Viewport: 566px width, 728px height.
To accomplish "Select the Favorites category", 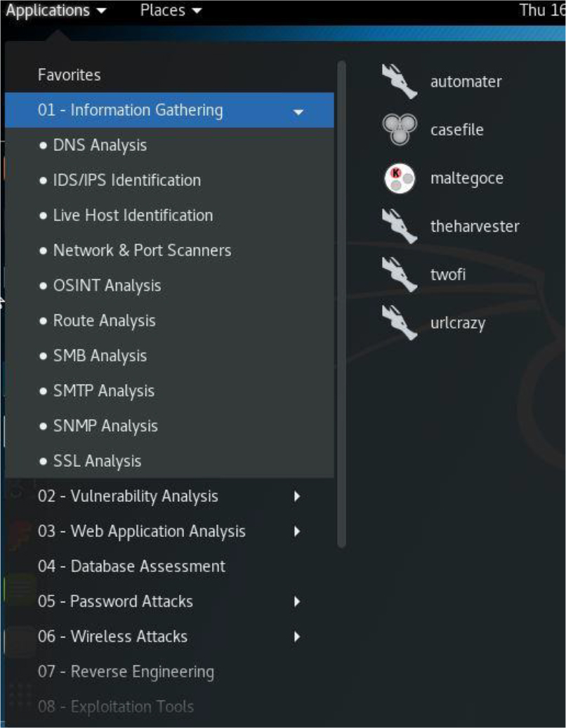I will click(x=69, y=75).
